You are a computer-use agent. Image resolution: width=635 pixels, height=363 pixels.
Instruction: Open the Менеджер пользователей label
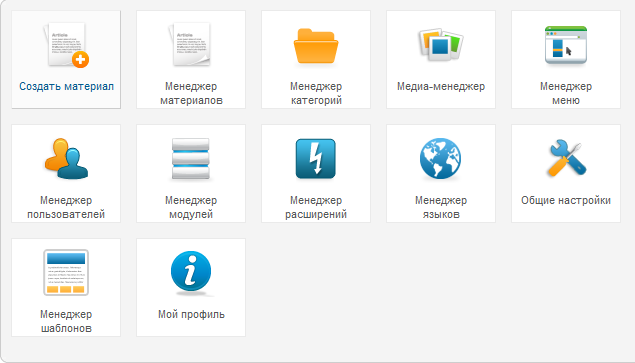tap(66, 207)
